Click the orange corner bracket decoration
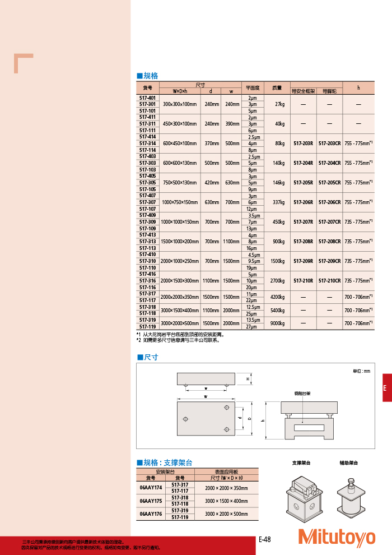The image size is (392, 555). tap(23, 63)
